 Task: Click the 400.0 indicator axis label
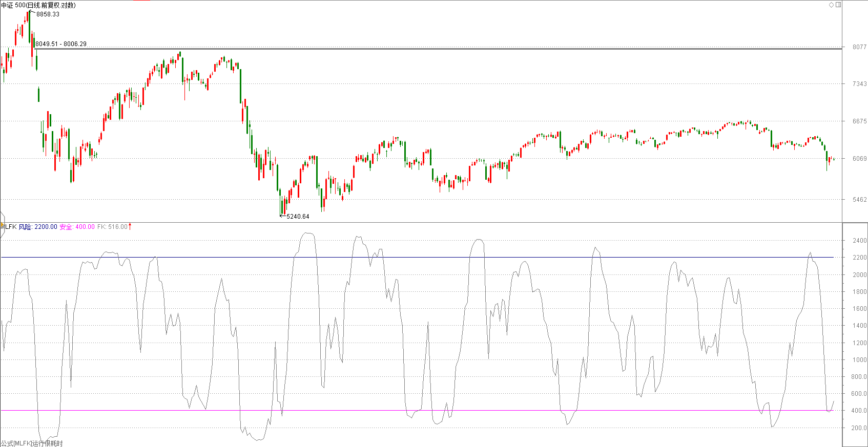(859, 411)
